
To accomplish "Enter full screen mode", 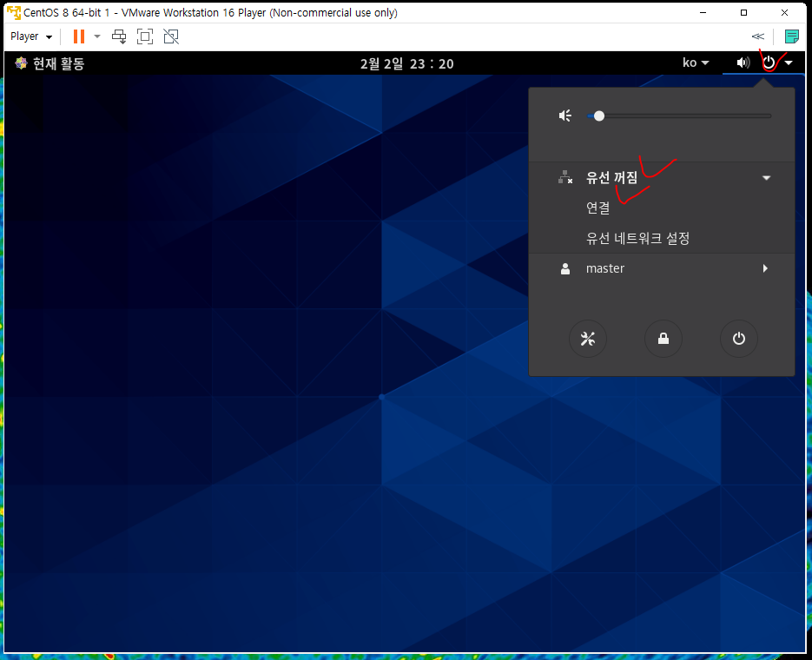I will pos(145,36).
